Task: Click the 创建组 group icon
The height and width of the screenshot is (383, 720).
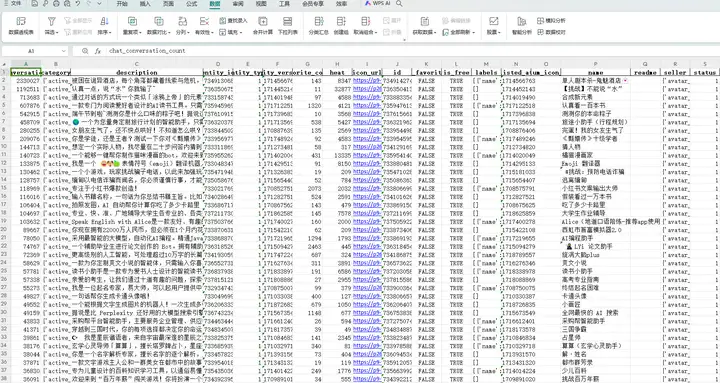Action: pos(341,22)
